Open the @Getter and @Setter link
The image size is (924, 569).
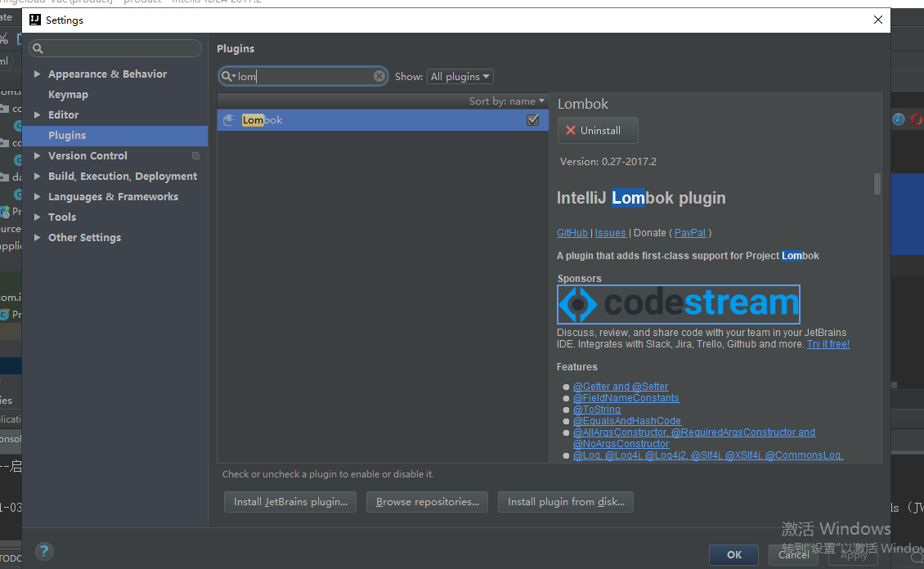(x=621, y=387)
